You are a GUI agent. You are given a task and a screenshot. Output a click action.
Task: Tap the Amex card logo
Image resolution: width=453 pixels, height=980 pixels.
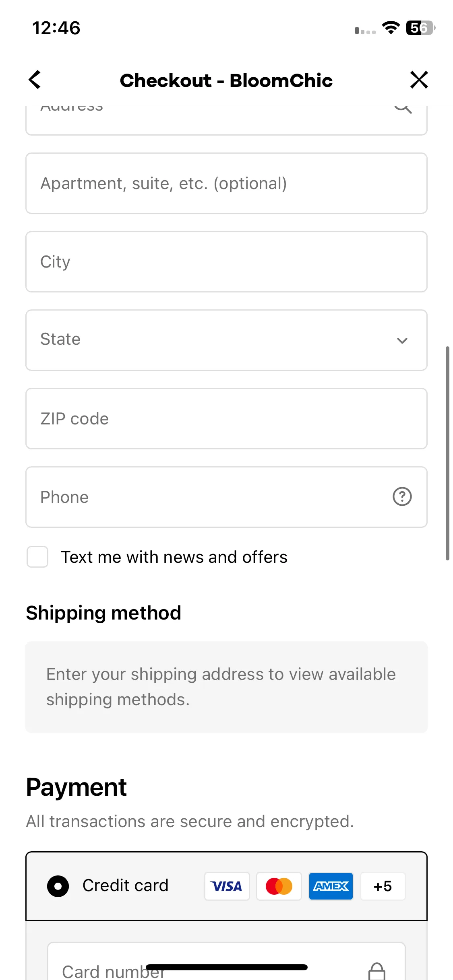(331, 886)
